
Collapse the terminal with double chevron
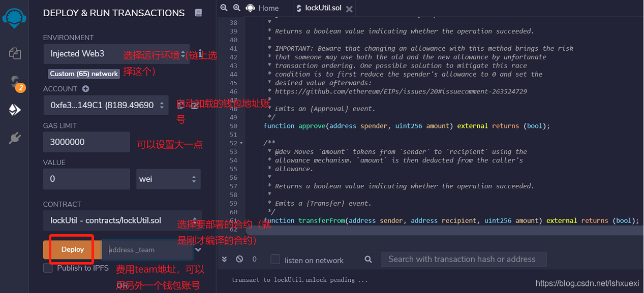coord(225,259)
